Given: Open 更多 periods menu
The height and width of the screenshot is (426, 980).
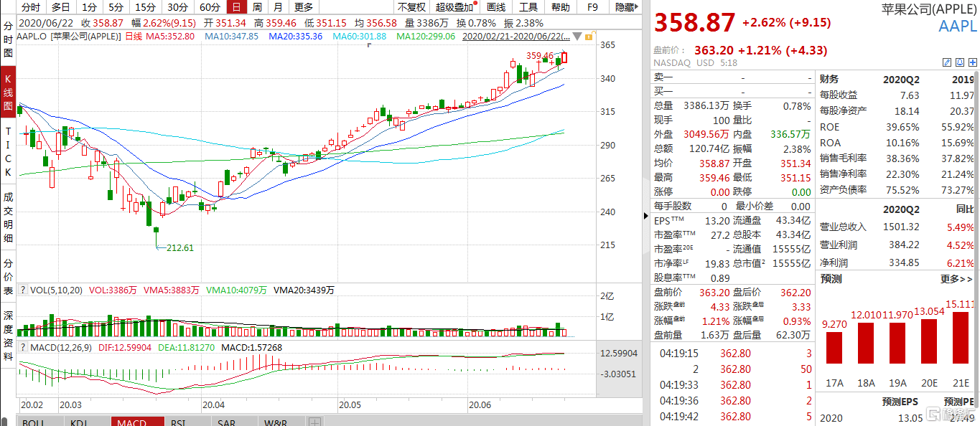Looking at the screenshot, I should click(304, 7).
